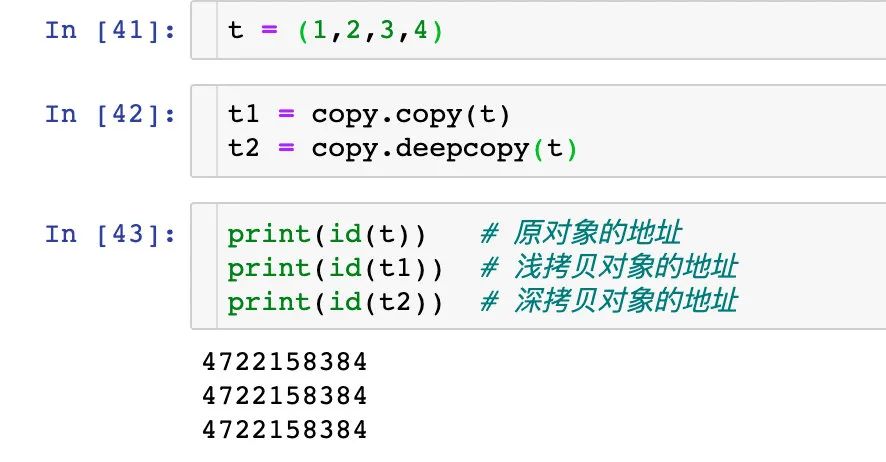Click the line t2 = copy.deepcopy(t)
The width and height of the screenshot is (886, 462).
(402, 149)
